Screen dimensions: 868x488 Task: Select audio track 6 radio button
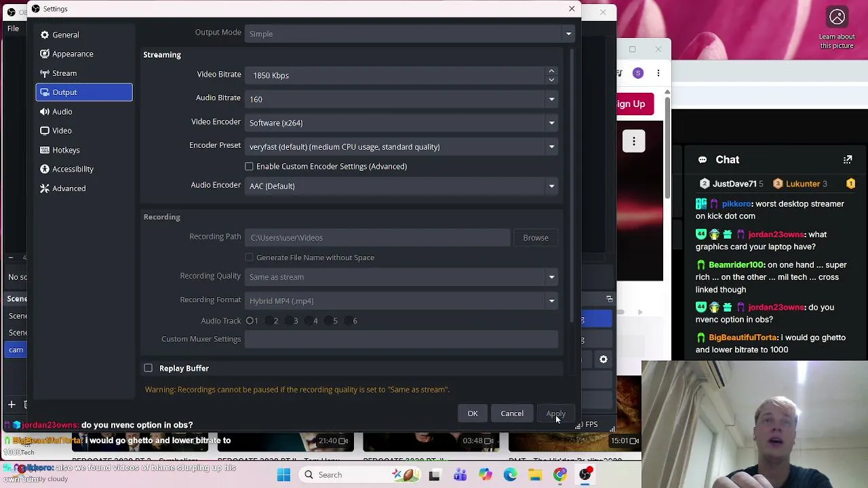click(x=349, y=321)
